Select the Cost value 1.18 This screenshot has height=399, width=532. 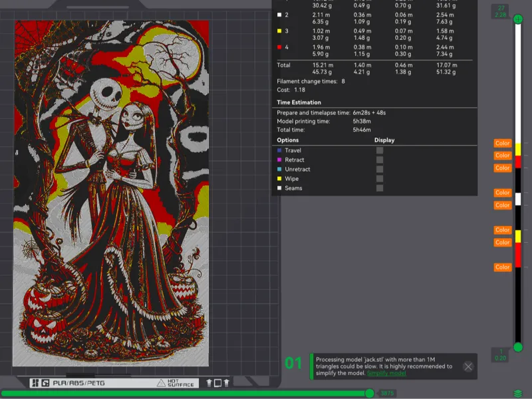coord(300,90)
